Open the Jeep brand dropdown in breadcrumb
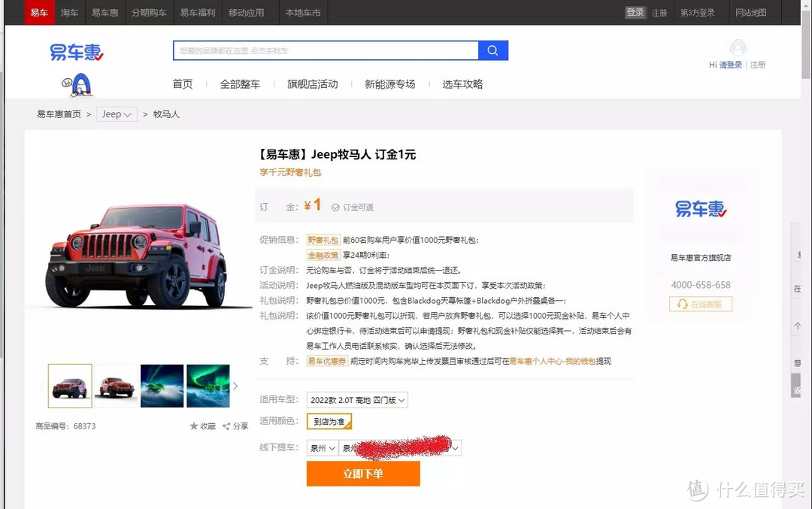This screenshot has height=509, width=812. (x=117, y=114)
